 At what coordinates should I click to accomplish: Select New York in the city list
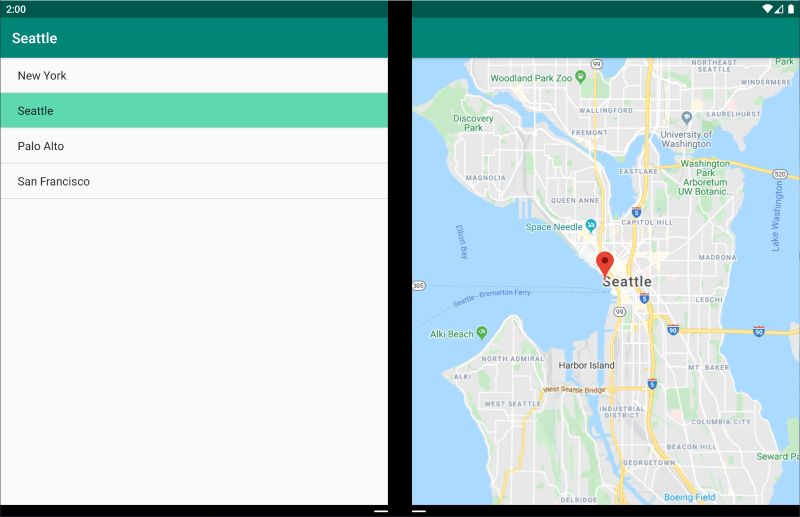coord(194,76)
